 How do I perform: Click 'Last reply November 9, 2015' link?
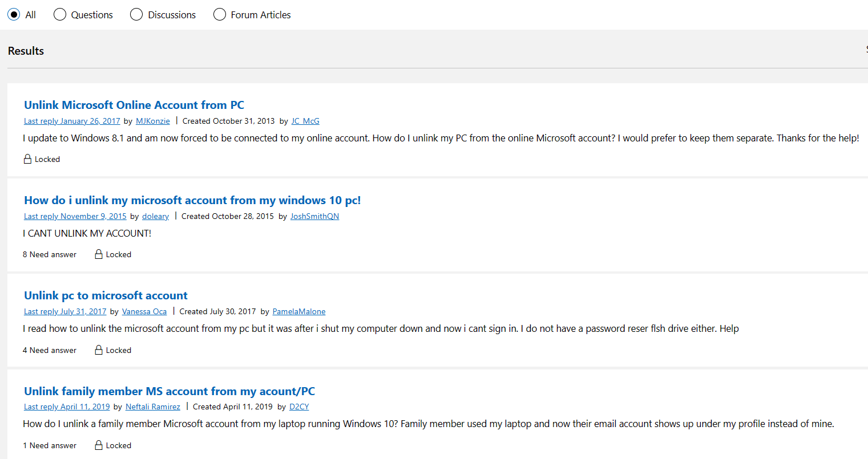(x=75, y=216)
